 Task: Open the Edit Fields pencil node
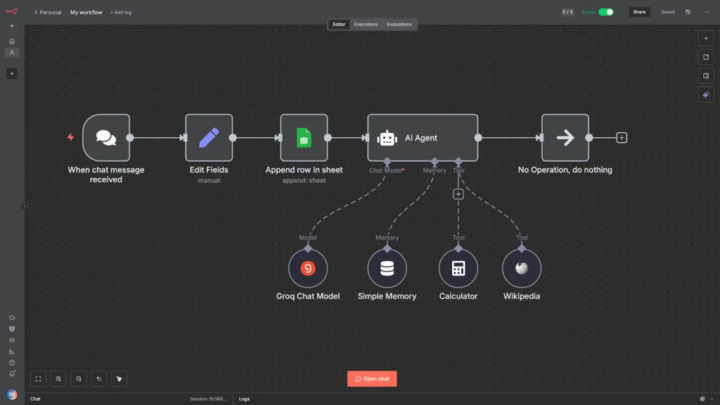tap(209, 138)
